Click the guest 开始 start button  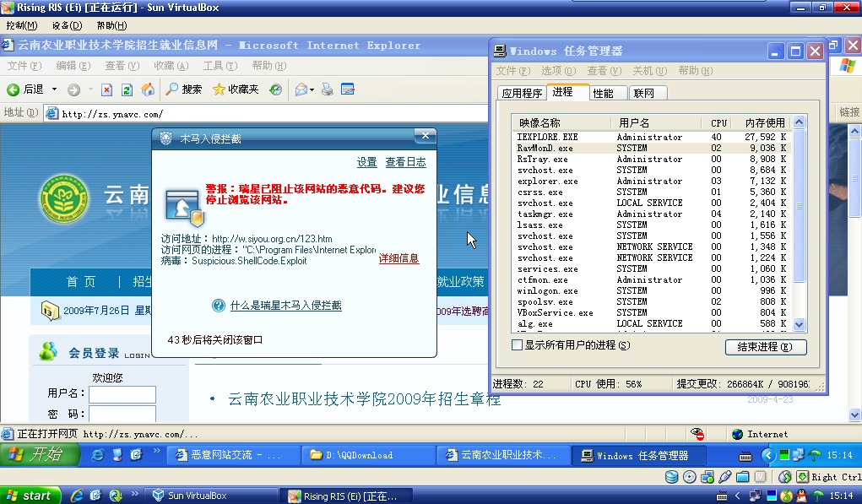[x=40, y=455]
